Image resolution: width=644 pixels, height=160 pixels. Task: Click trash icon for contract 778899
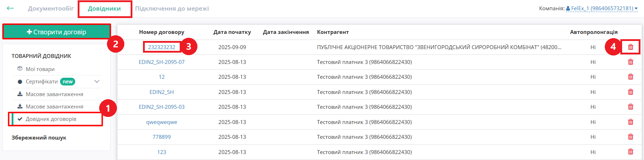click(631, 137)
